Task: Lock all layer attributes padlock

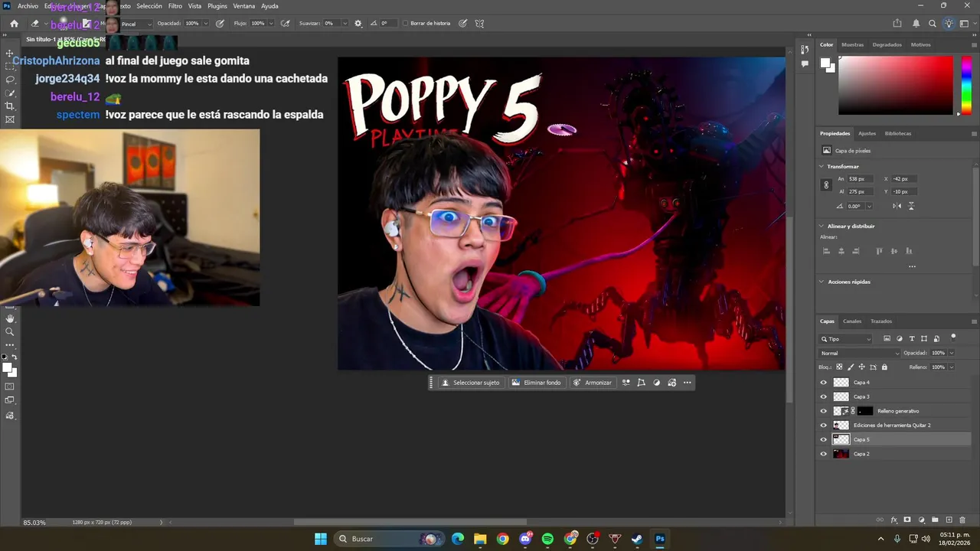Action: (x=884, y=367)
